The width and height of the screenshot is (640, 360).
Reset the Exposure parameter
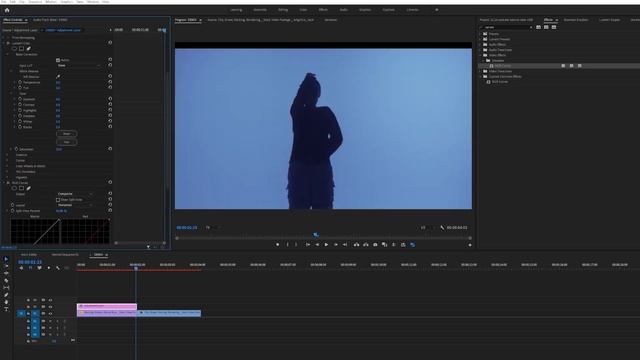click(x=110, y=99)
